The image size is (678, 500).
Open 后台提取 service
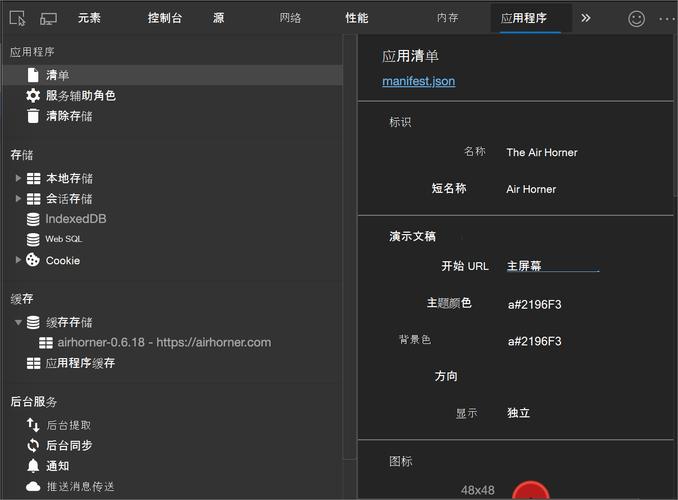pos(69,425)
